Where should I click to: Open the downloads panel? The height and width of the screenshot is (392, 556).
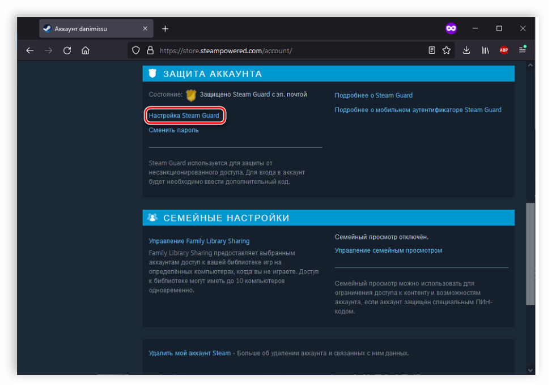tap(466, 50)
